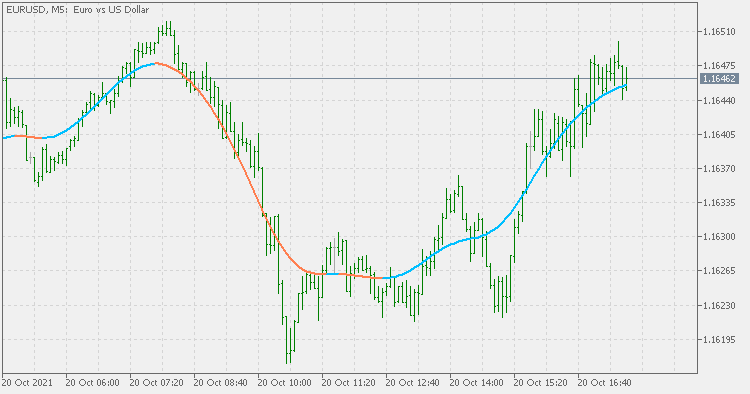Click the 20 Oct 07:20 time label
This screenshot has height=394, width=750.
tap(156, 383)
